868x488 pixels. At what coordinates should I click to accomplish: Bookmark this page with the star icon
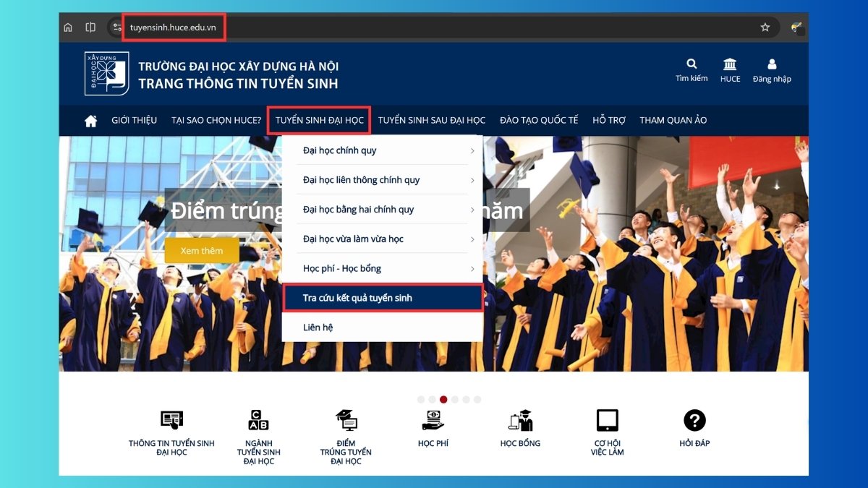pos(765,27)
